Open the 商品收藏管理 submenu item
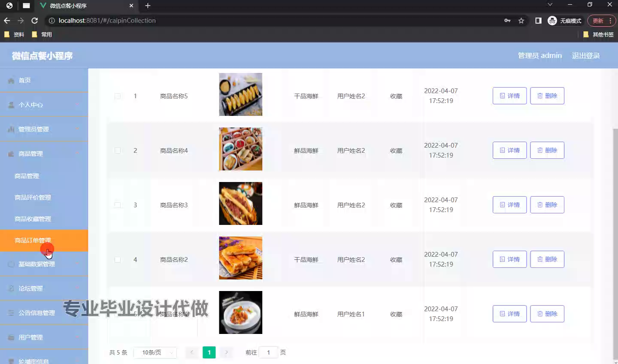 [x=44, y=219]
